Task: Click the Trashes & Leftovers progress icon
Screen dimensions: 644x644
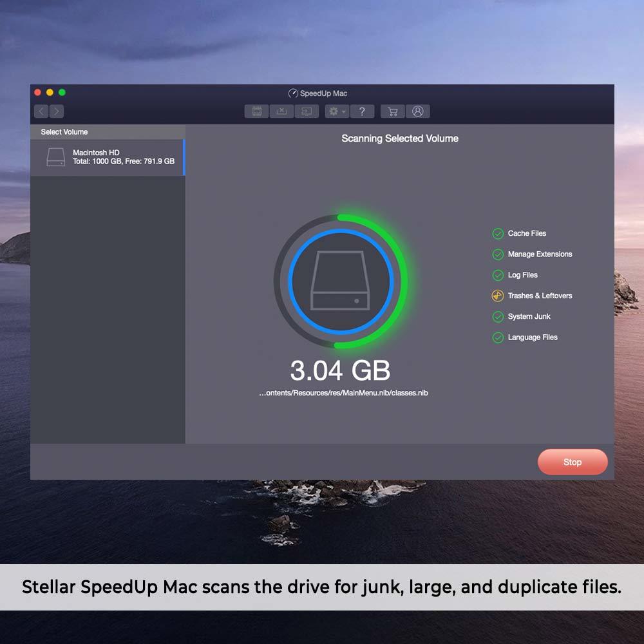Action: tap(498, 296)
